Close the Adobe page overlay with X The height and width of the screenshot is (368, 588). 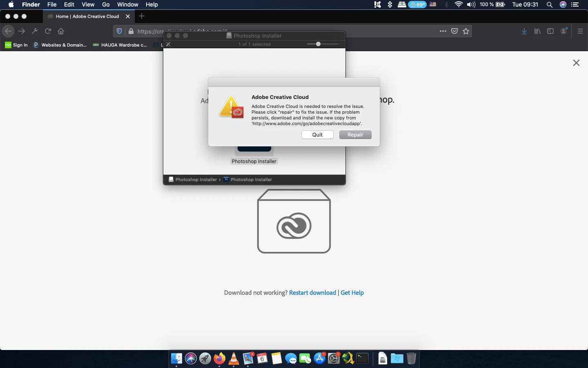pos(576,63)
